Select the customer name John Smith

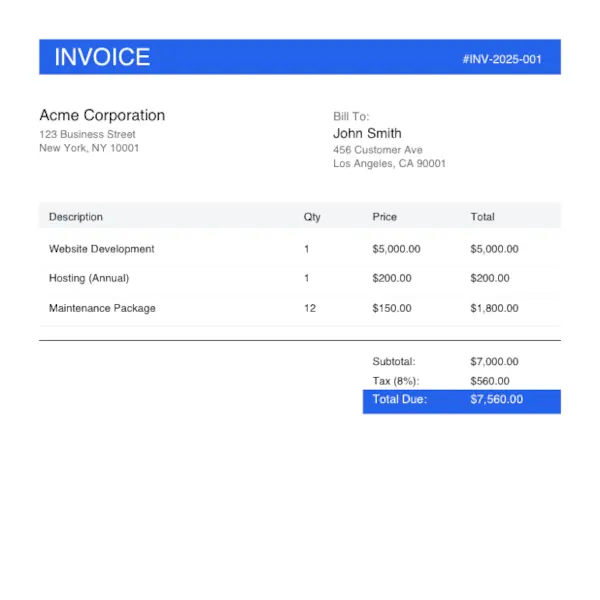[x=367, y=133]
